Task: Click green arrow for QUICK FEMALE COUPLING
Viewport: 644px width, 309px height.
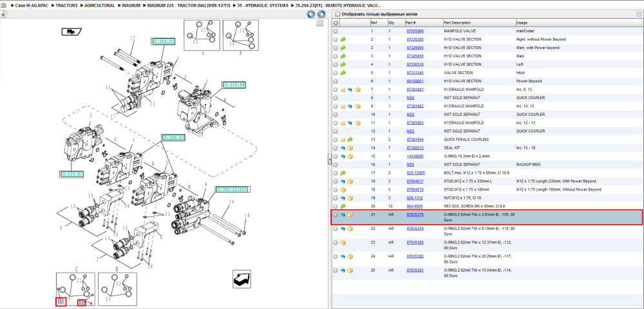Action: tap(350, 140)
